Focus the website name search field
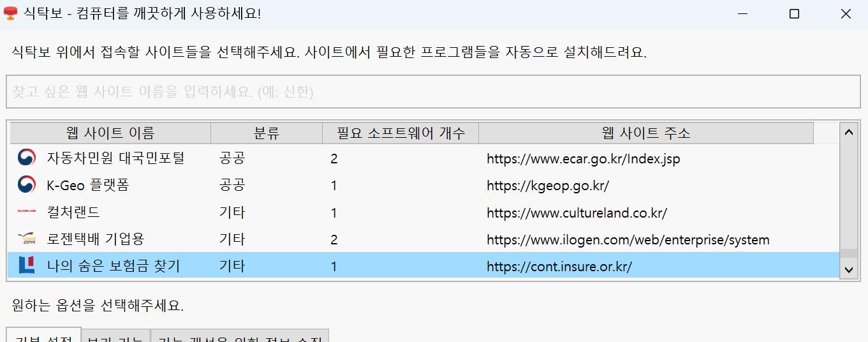The width and height of the screenshot is (868, 342). [433, 92]
